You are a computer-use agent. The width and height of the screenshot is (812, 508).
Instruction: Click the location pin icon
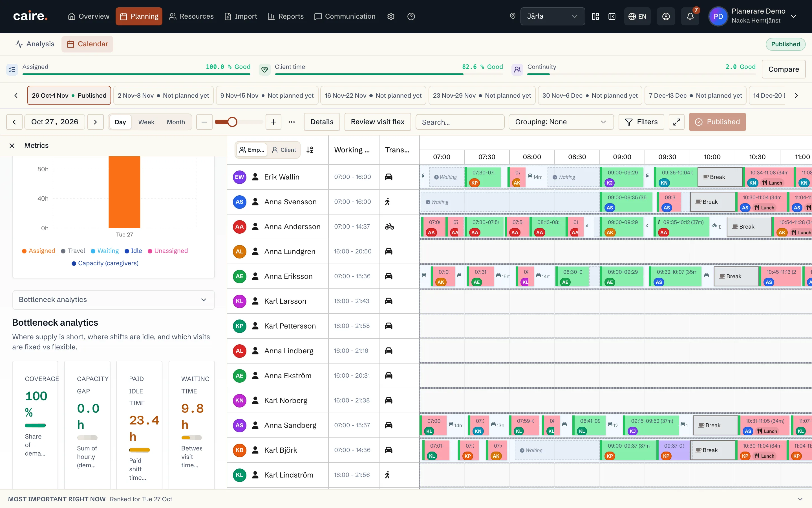point(512,16)
